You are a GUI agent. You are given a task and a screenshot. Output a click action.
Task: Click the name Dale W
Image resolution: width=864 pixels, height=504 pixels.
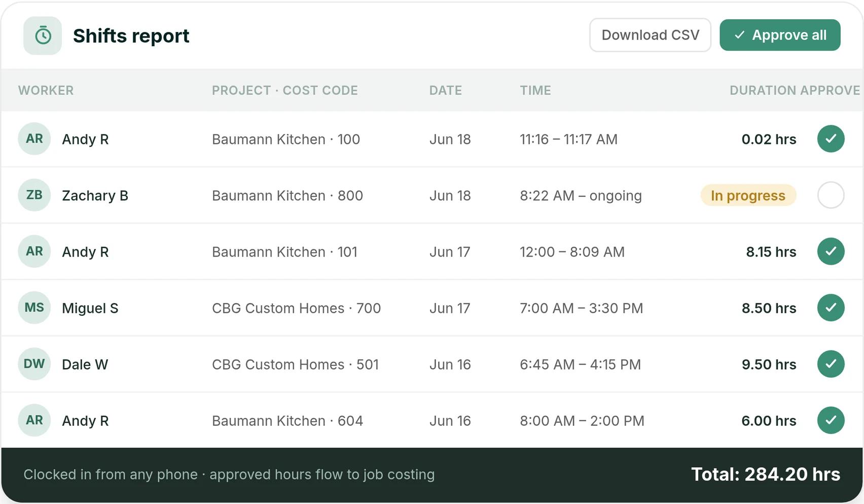[x=85, y=365]
